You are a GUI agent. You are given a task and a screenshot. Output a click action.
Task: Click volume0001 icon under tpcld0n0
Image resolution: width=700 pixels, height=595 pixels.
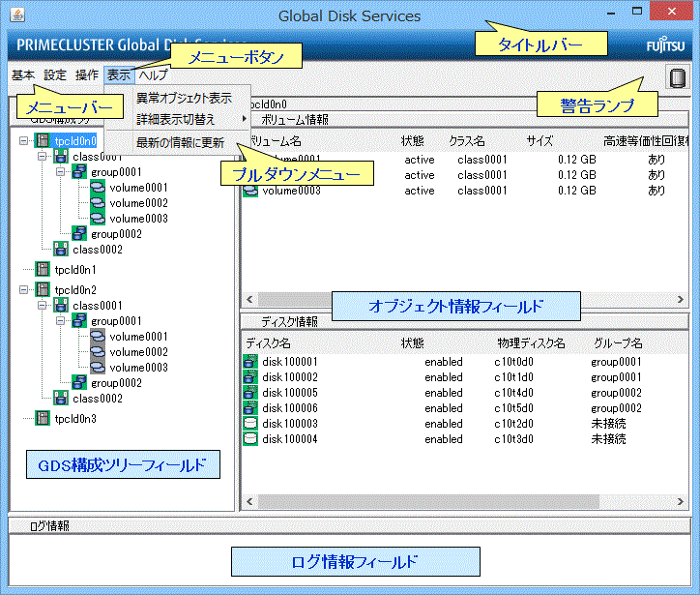(x=98, y=187)
